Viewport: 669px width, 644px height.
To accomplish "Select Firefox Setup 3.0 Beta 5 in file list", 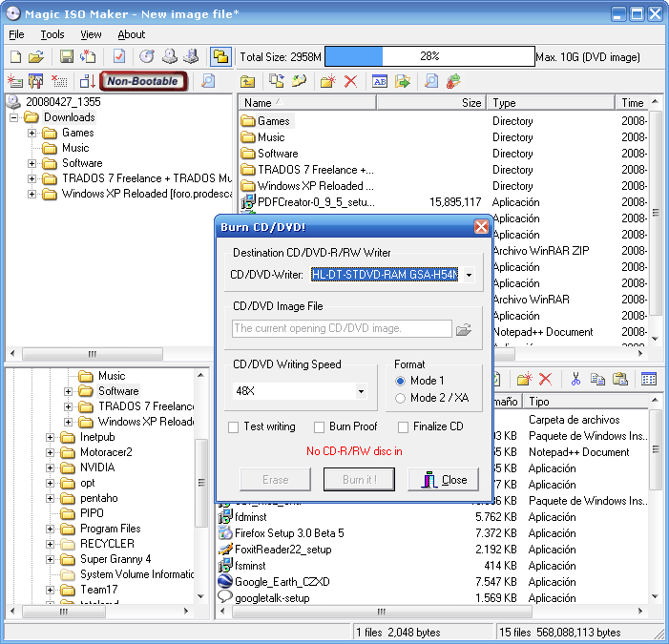I will (289, 533).
